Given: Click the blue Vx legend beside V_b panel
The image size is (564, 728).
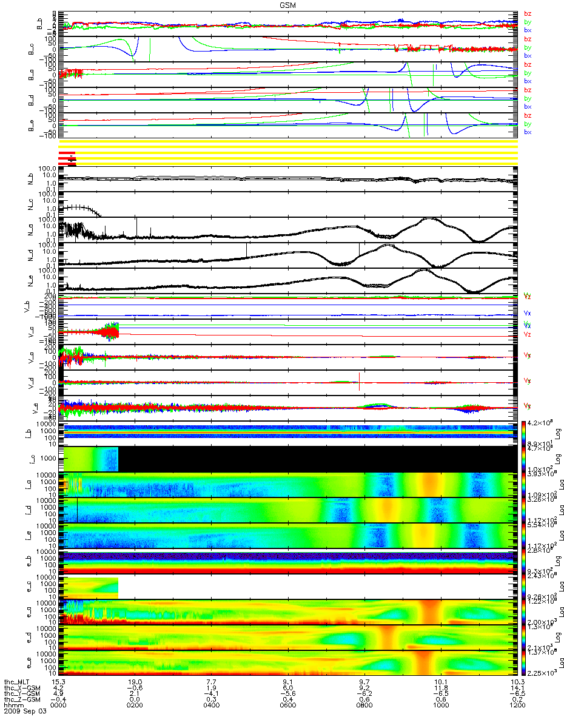Looking at the screenshot, I should tap(528, 314).
